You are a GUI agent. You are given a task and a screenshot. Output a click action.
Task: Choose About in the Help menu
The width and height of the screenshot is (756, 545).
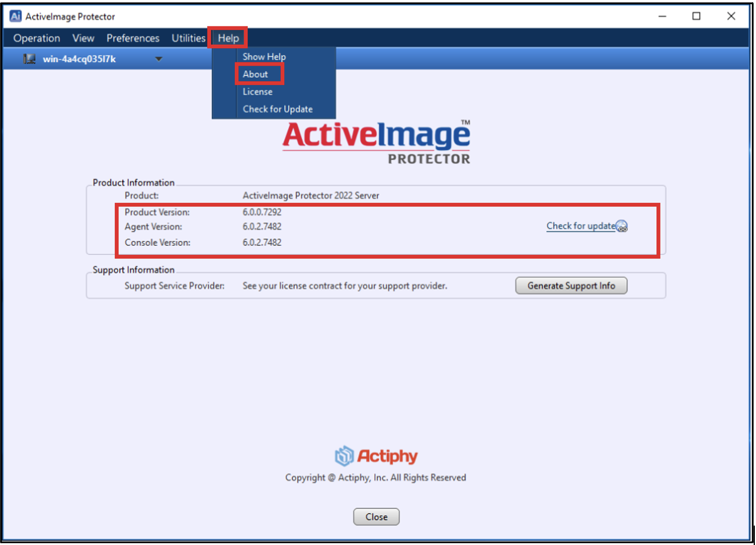point(255,74)
